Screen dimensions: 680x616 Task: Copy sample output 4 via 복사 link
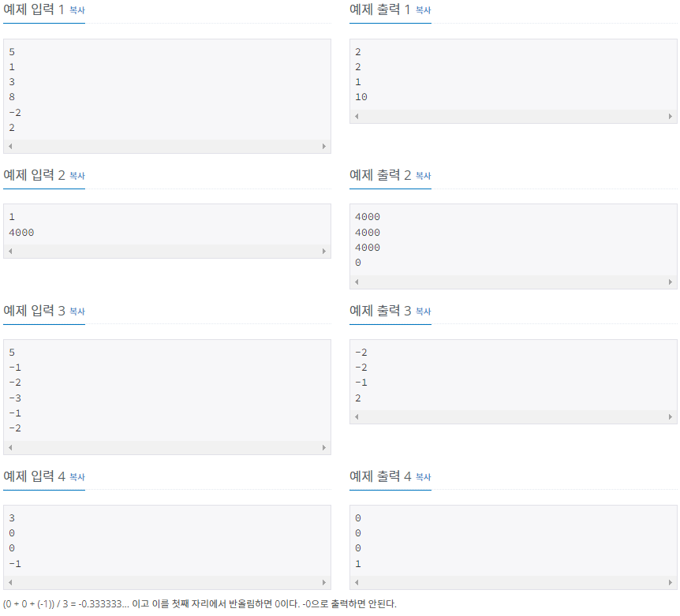click(424, 477)
